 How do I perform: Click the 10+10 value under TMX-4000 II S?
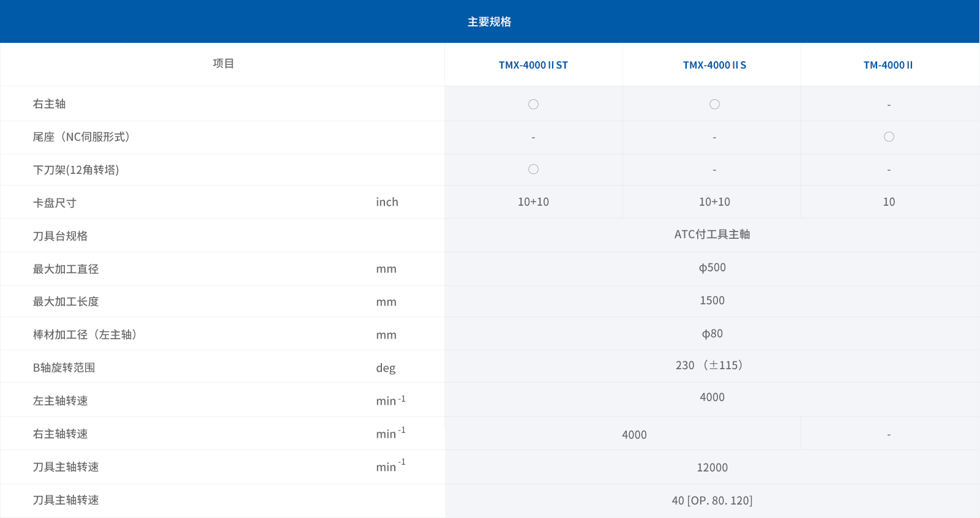coord(714,202)
